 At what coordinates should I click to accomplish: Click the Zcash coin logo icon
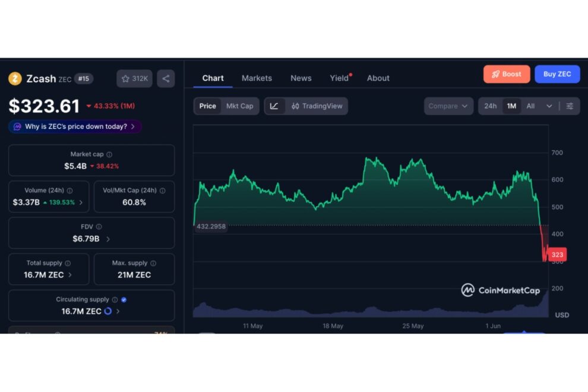pyautogui.click(x=15, y=78)
